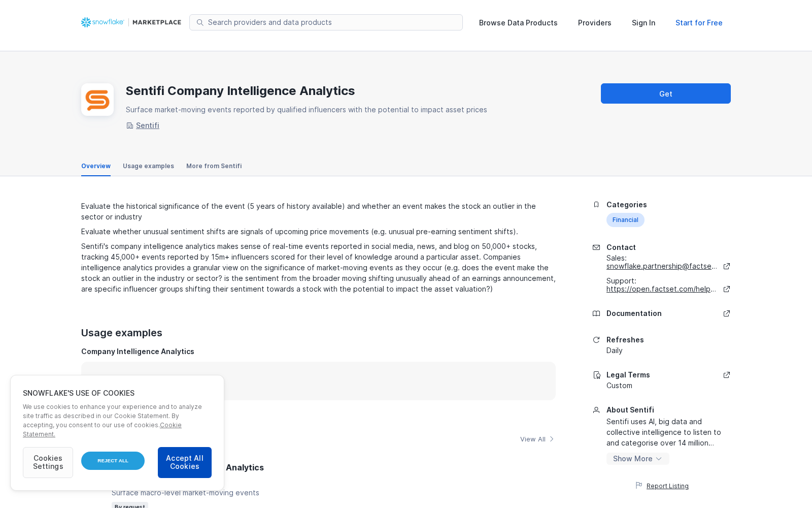Click the Sentifi orange S logo

(x=97, y=100)
